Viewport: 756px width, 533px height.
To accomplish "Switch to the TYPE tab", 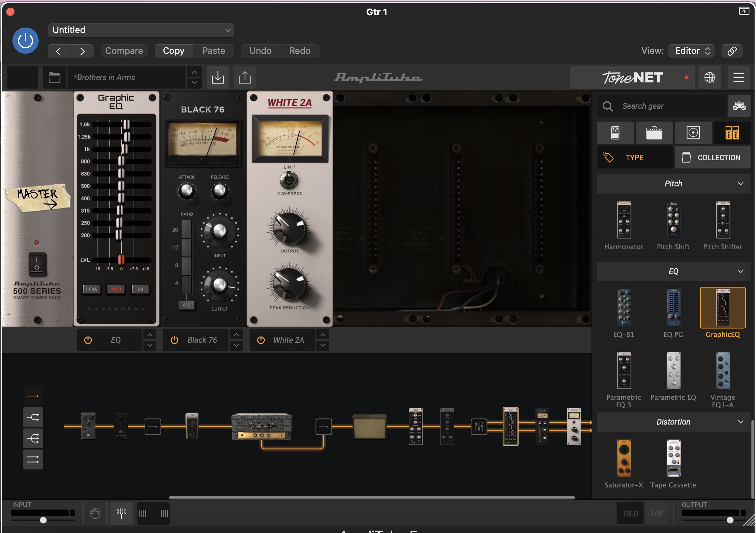I will point(635,157).
